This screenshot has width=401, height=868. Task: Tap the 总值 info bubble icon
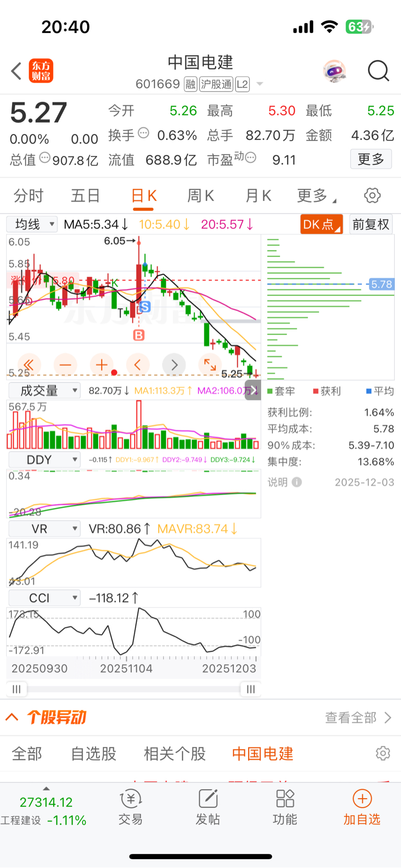click(45, 158)
